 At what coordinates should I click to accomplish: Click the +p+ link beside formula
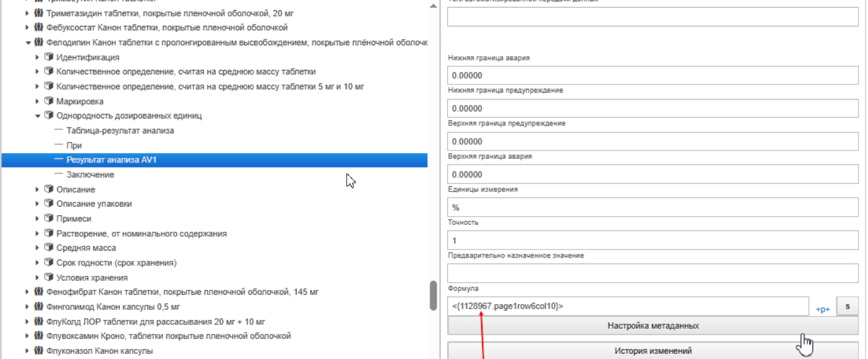tap(823, 310)
